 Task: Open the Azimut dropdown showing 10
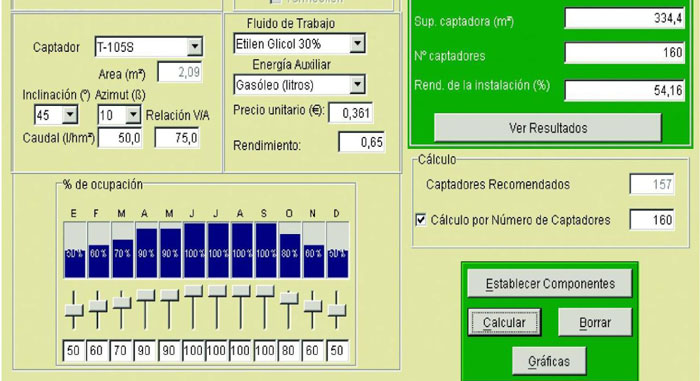[133, 115]
